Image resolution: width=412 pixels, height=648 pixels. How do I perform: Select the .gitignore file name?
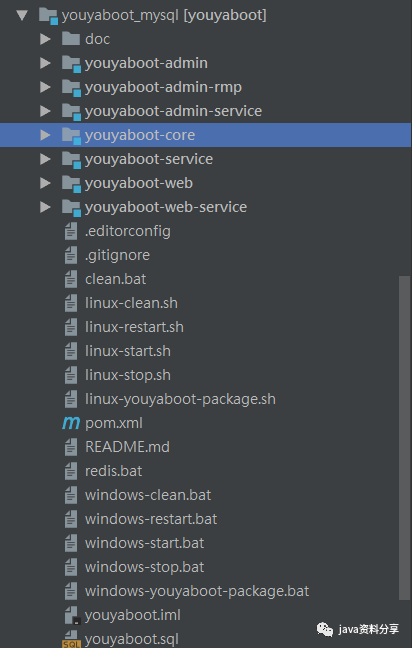tap(117, 255)
